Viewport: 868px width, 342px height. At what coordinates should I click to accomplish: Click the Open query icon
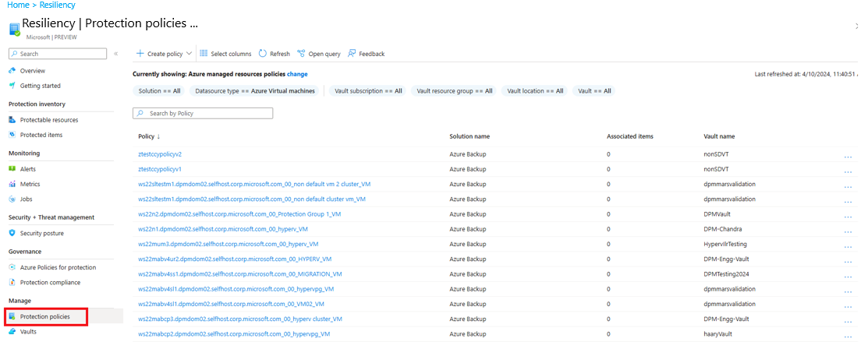tap(301, 54)
